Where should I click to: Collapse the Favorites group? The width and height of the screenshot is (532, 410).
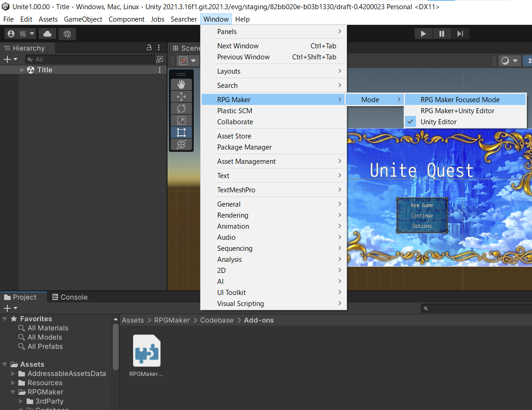tap(5, 319)
